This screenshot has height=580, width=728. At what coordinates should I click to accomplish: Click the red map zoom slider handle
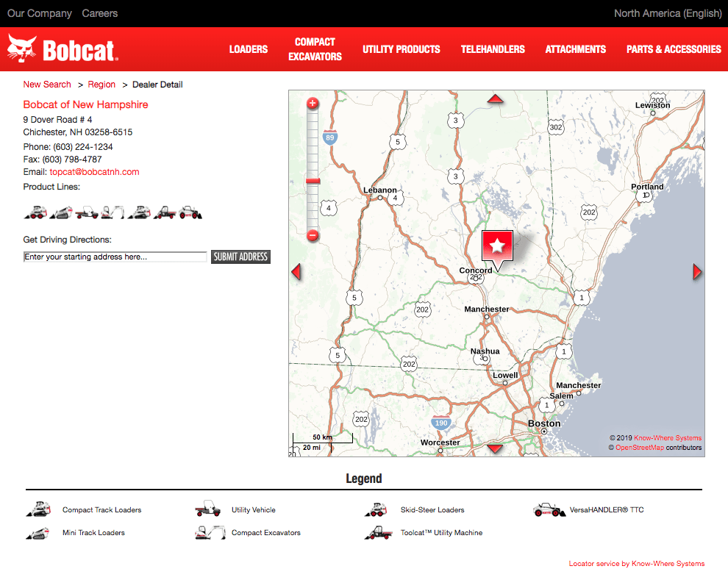(x=313, y=181)
